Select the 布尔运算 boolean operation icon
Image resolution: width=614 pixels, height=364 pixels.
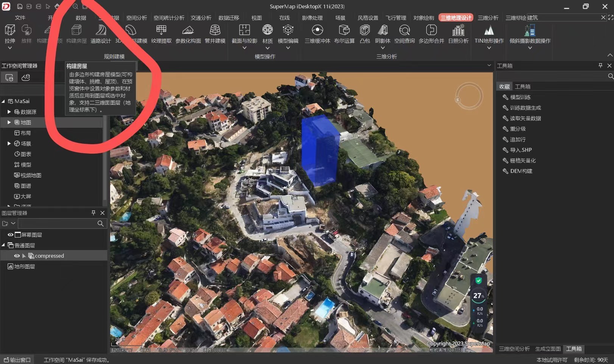(x=344, y=30)
